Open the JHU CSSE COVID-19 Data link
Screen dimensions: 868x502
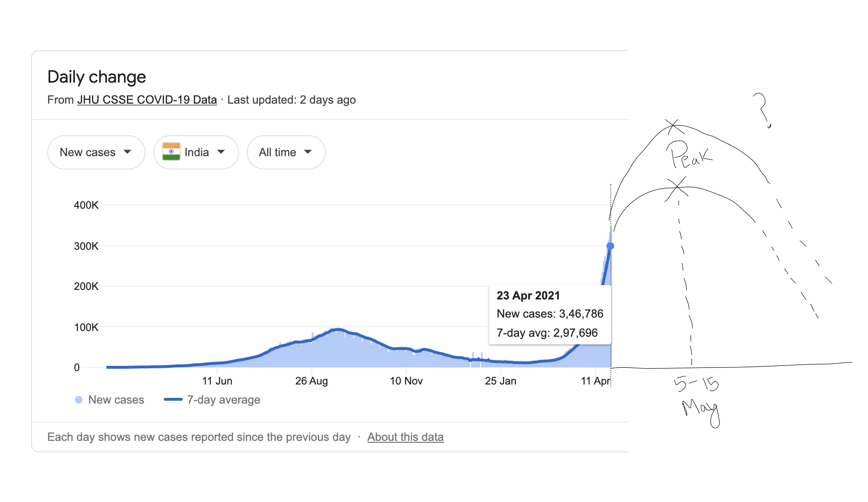point(147,100)
